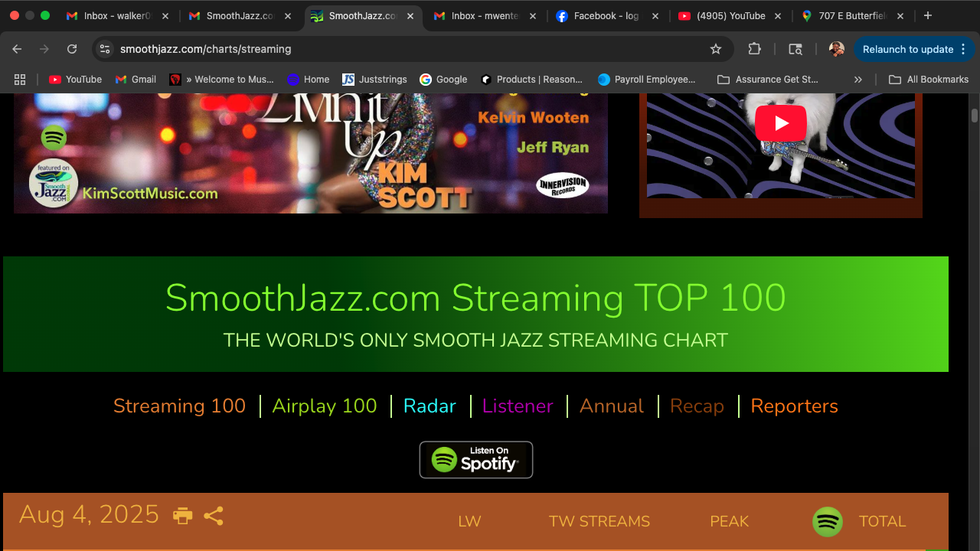This screenshot has height=551, width=980.
Task: Switch to the Airplay 100 chart
Action: point(325,406)
